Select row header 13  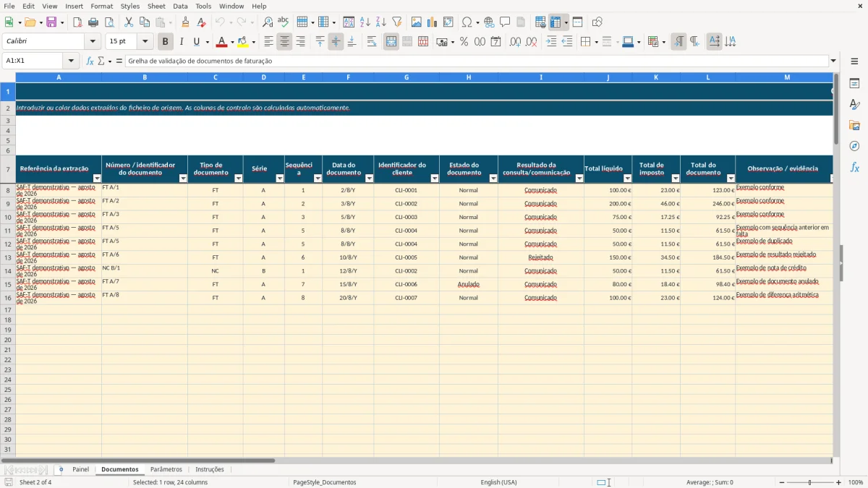pos(8,257)
